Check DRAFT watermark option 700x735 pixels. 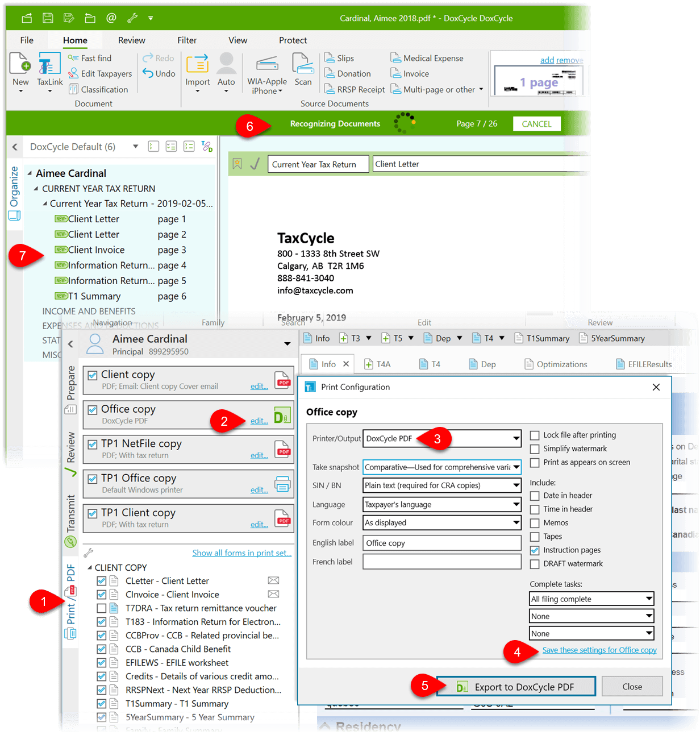point(535,564)
